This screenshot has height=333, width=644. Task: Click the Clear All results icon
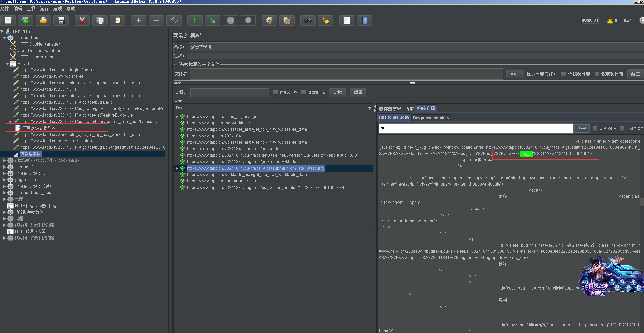287,20
